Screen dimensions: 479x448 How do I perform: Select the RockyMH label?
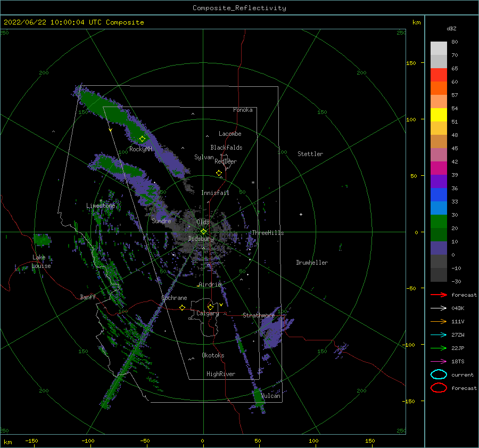coord(141,149)
